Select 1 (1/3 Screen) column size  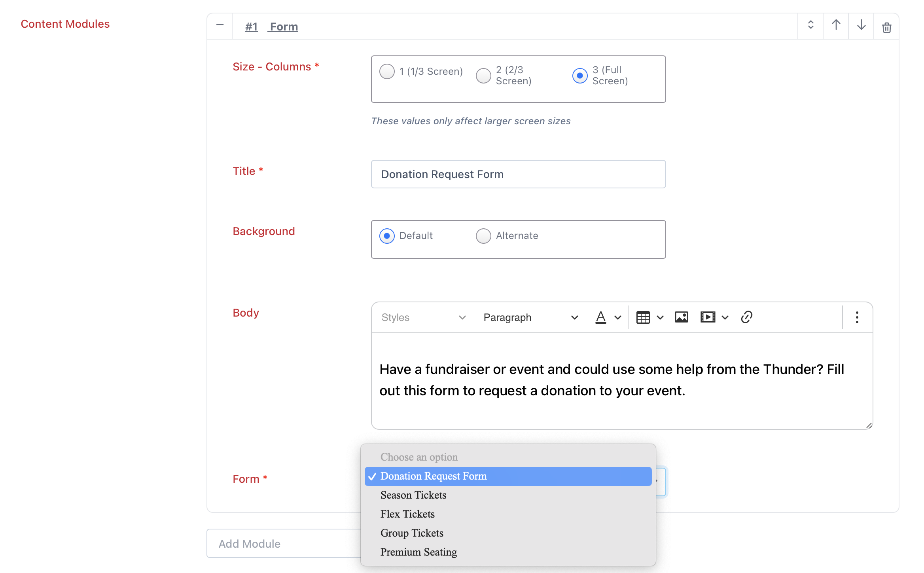click(387, 72)
